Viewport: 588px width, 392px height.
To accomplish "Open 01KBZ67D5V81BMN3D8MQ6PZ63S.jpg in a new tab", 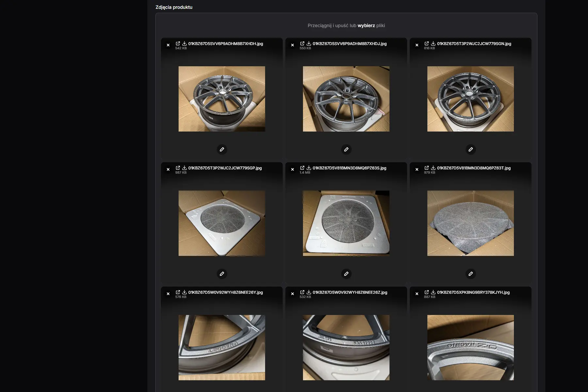I will pos(302,168).
